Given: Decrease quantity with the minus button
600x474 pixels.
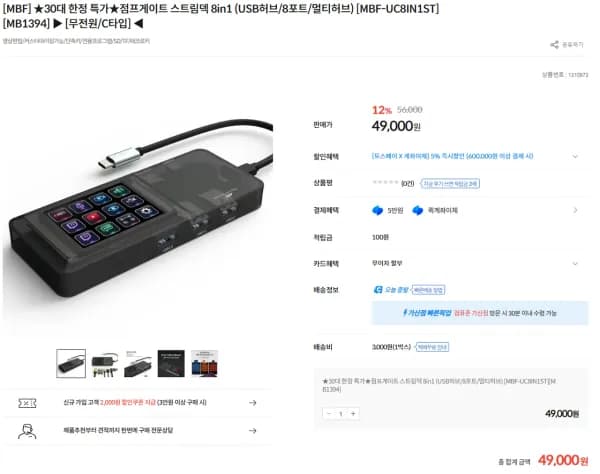Looking at the screenshot, I should click(329, 414).
